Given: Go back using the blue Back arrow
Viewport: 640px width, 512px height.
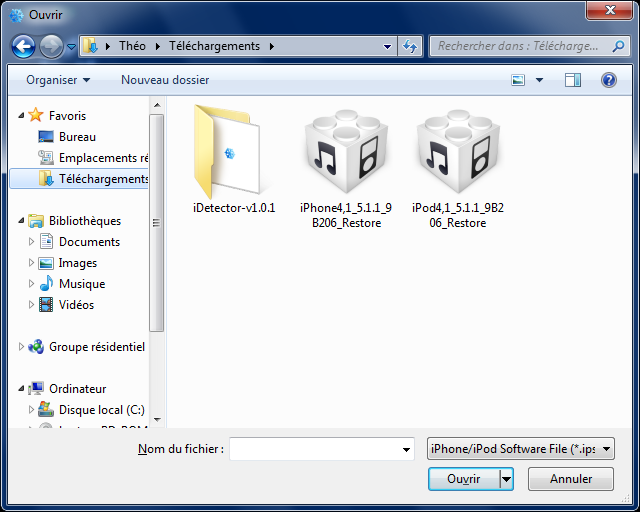Looking at the screenshot, I should [x=23, y=47].
